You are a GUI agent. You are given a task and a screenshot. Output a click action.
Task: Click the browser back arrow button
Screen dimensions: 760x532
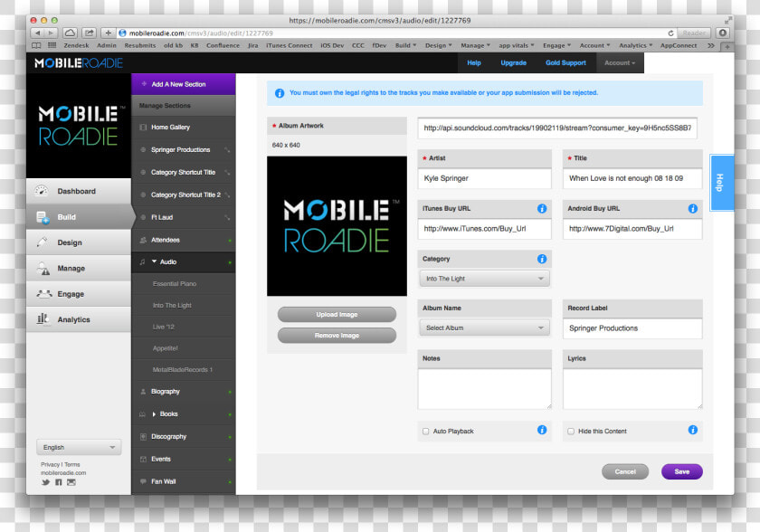click(x=37, y=33)
